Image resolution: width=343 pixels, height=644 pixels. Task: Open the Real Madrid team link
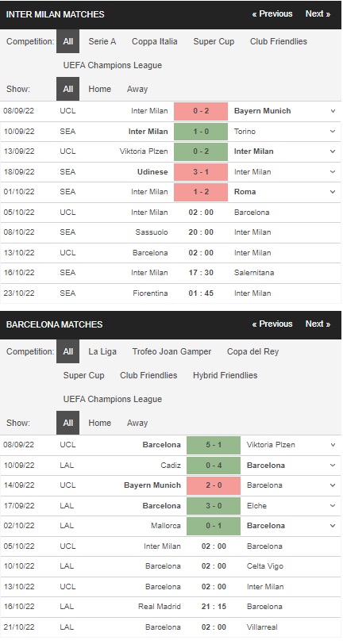[159, 607]
